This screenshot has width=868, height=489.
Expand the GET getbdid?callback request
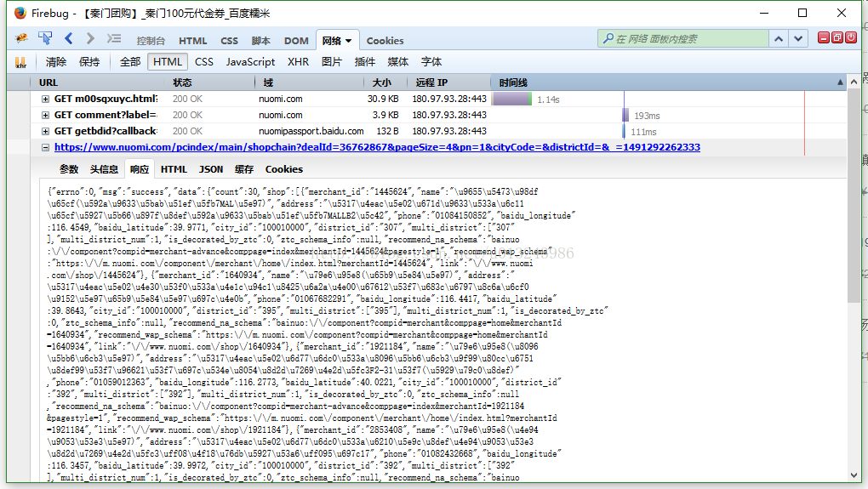point(45,131)
